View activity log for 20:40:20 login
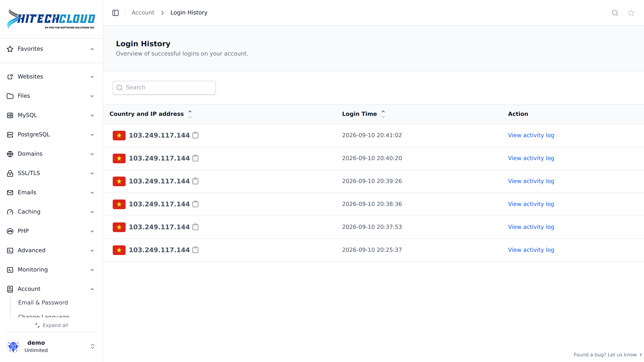The width and height of the screenshot is (644, 362). [x=531, y=158]
